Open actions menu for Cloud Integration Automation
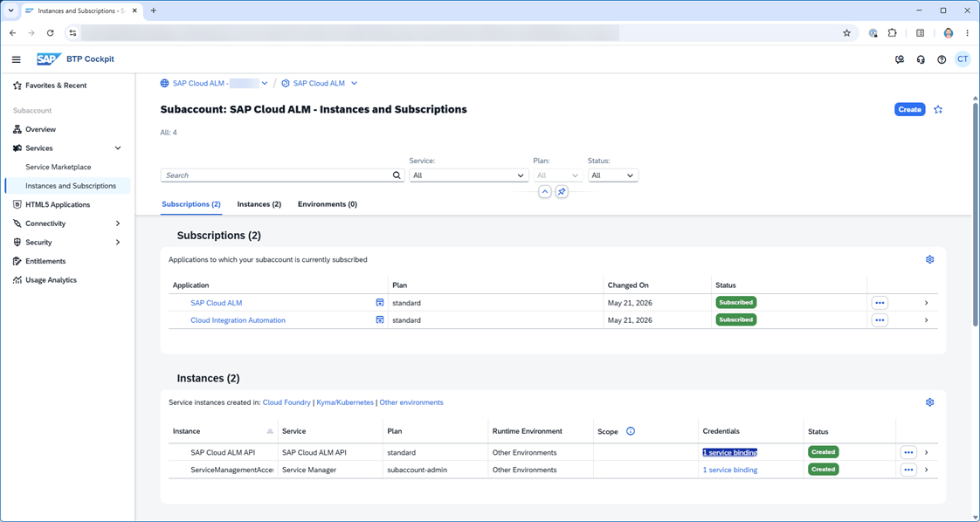Viewport: 980px width, 522px height. 880,319
